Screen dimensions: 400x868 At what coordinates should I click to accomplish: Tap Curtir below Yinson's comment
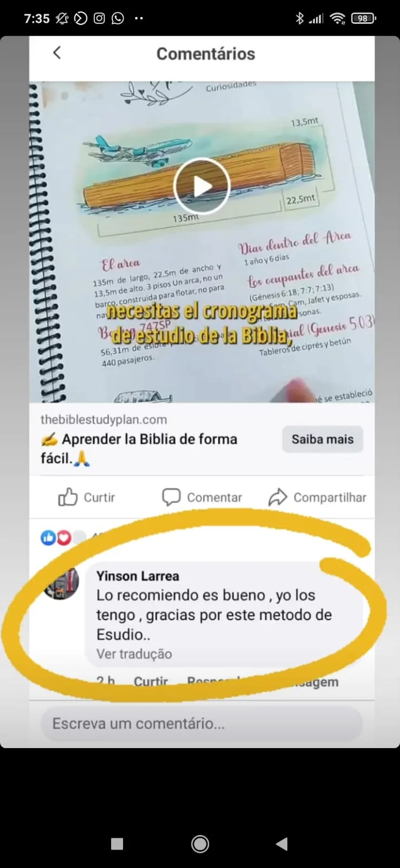pos(151,681)
